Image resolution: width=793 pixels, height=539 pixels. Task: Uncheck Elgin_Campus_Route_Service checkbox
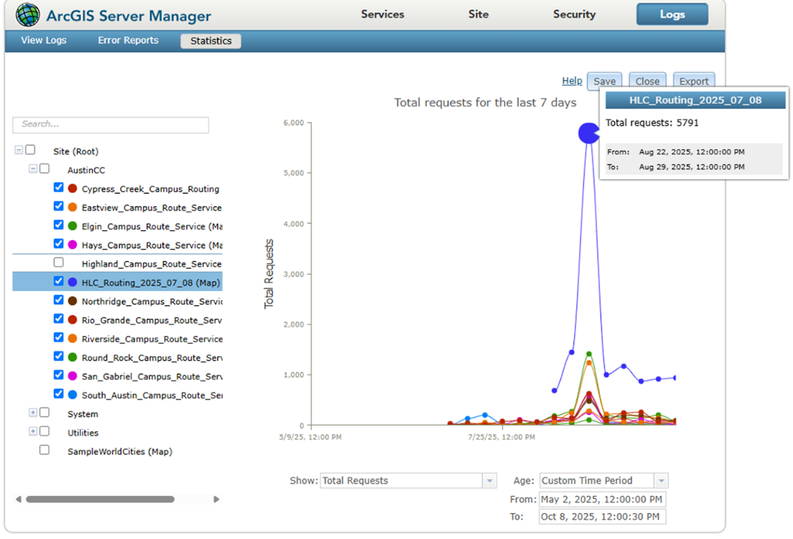pyautogui.click(x=59, y=225)
